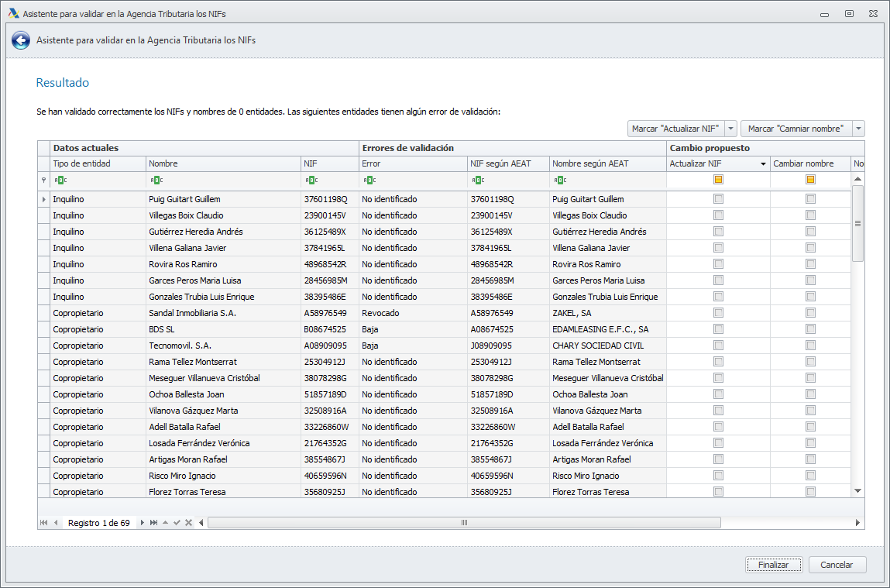Go to previous record in navigator
This screenshot has height=588, width=890.
coord(56,523)
